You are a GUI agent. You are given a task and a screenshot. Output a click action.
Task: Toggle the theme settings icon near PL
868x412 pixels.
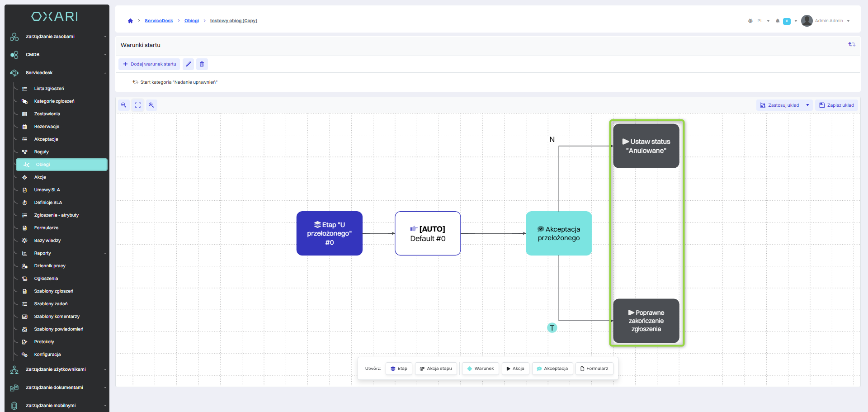(750, 21)
